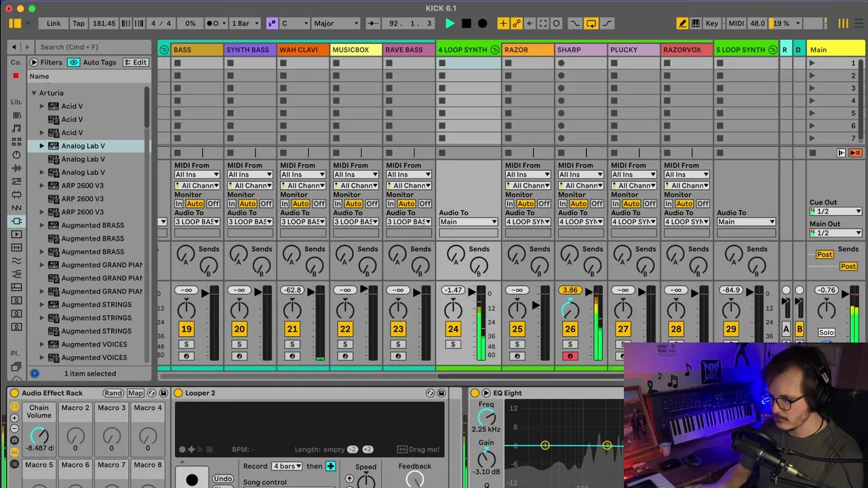868x488 pixels.
Task: Toggle the computer MIDI keyboard icon
Action: coord(696,23)
